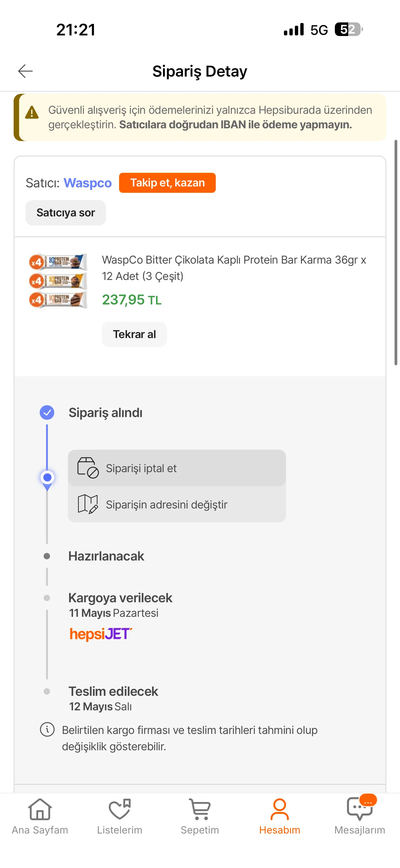The image size is (400, 868).
Task: Tap Tekrar al button
Action: click(x=134, y=334)
